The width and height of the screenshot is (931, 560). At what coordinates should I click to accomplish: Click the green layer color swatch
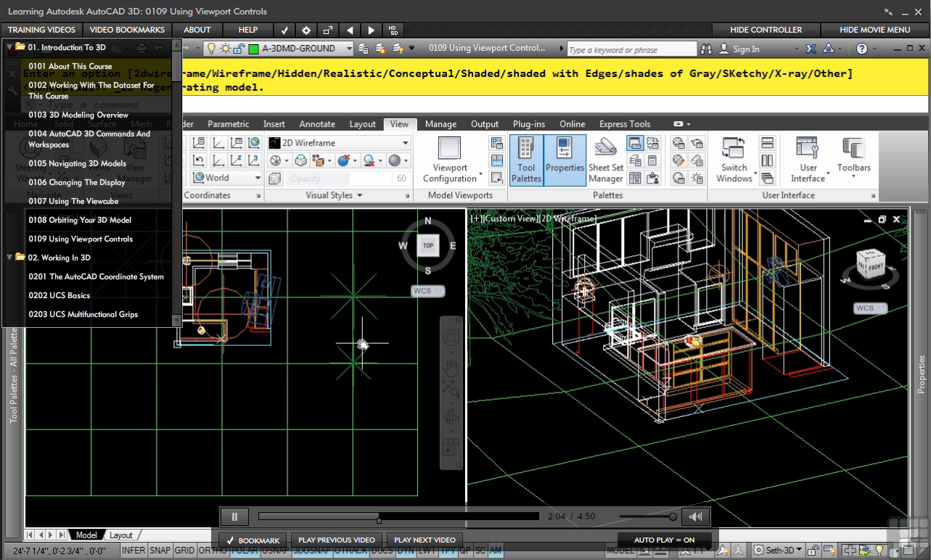tap(254, 49)
